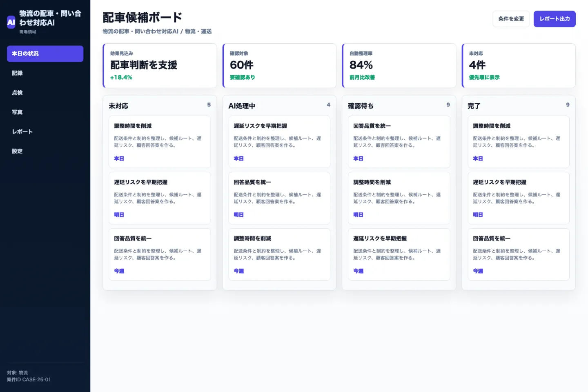Click the AI logo icon in sidebar
The image size is (588, 392).
[x=11, y=22]
